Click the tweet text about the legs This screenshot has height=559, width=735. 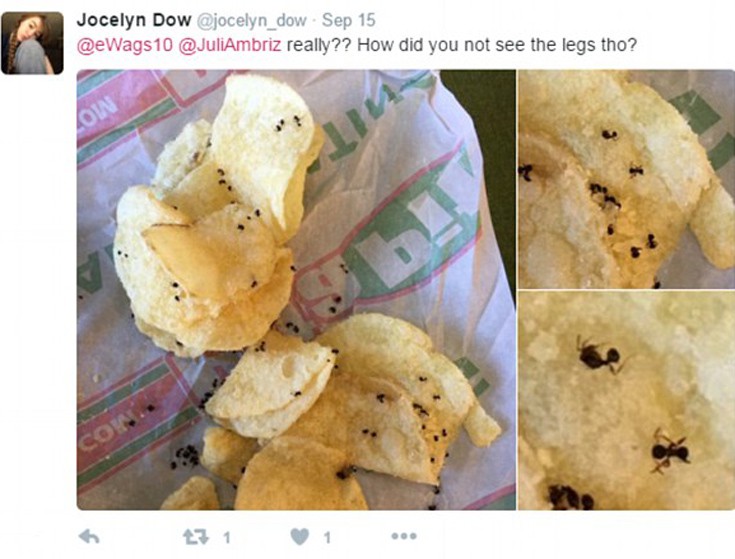click(462, 45)
